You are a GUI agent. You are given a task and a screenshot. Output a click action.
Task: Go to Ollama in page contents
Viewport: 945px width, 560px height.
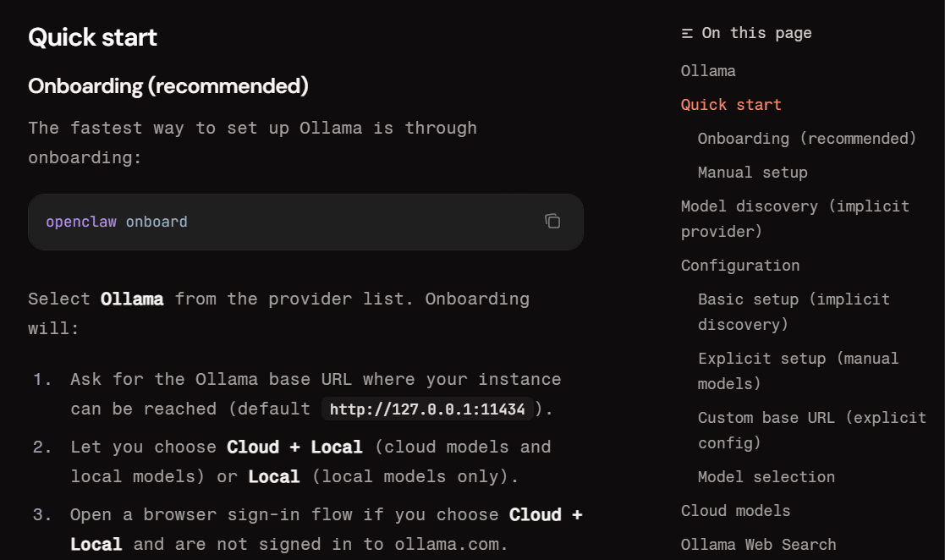click(708, 71)
